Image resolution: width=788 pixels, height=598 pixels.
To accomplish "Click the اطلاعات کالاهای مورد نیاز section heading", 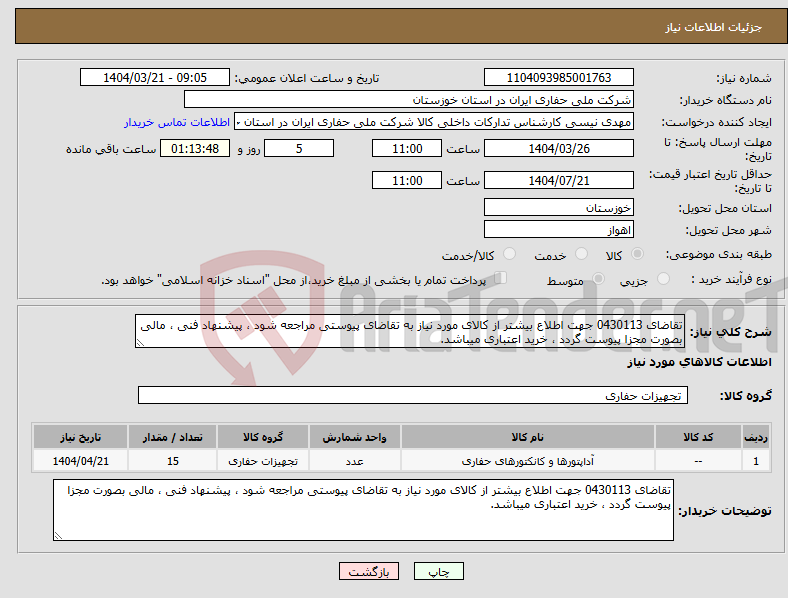I will pyautogui.click(x=699, y=362).
